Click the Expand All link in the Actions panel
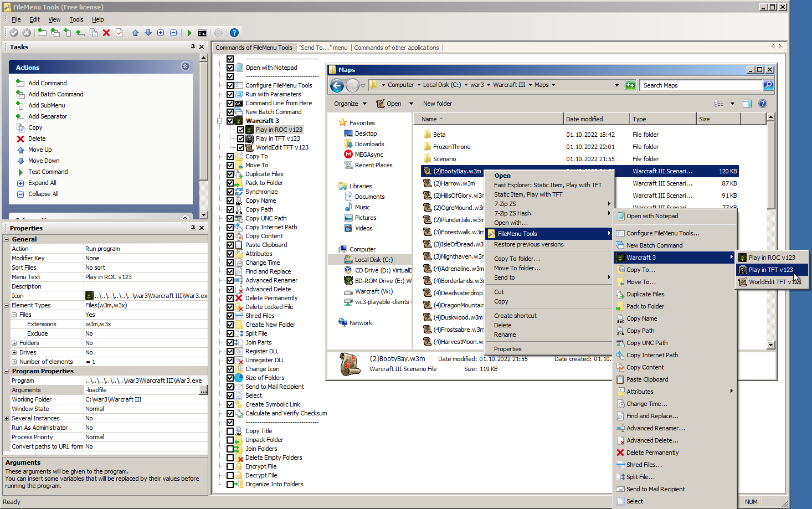The width and height of the screenshot is (812, 509). click(x=42, y=183)
